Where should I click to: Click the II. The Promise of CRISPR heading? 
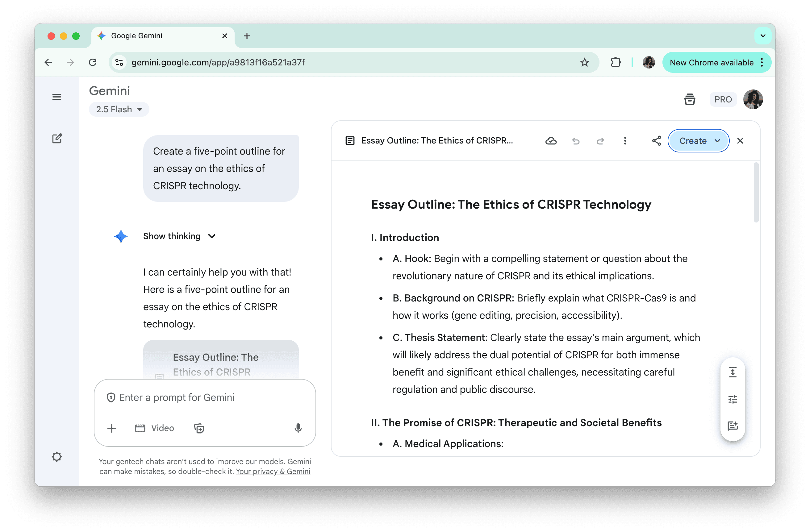tap(516, 423)
